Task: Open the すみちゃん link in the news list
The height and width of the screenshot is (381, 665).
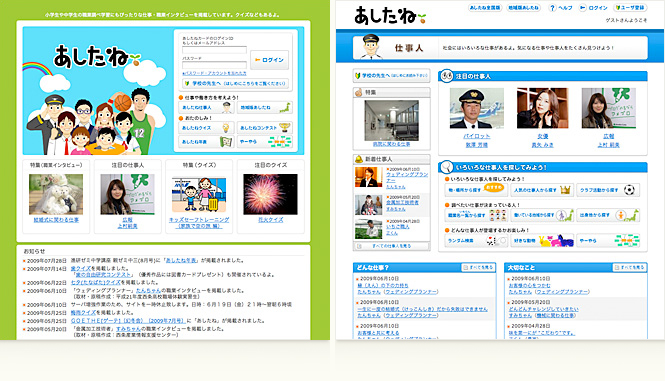Action: pos(128,329)
